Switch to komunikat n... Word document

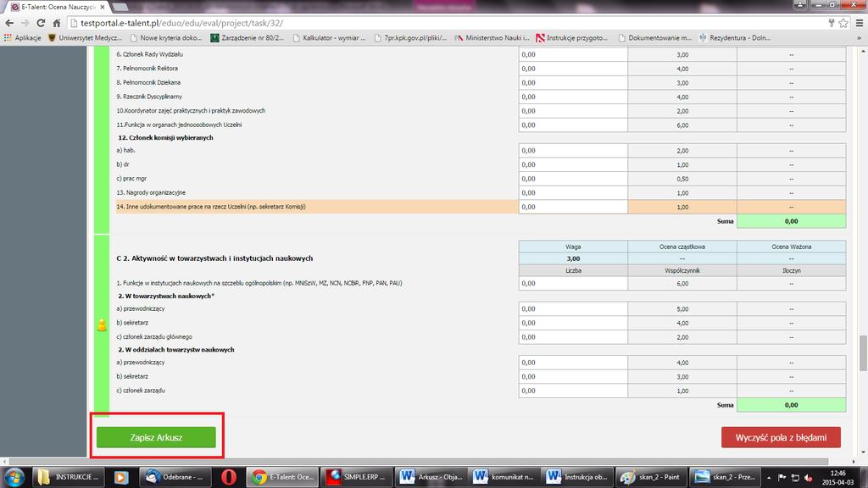[504, 477]
